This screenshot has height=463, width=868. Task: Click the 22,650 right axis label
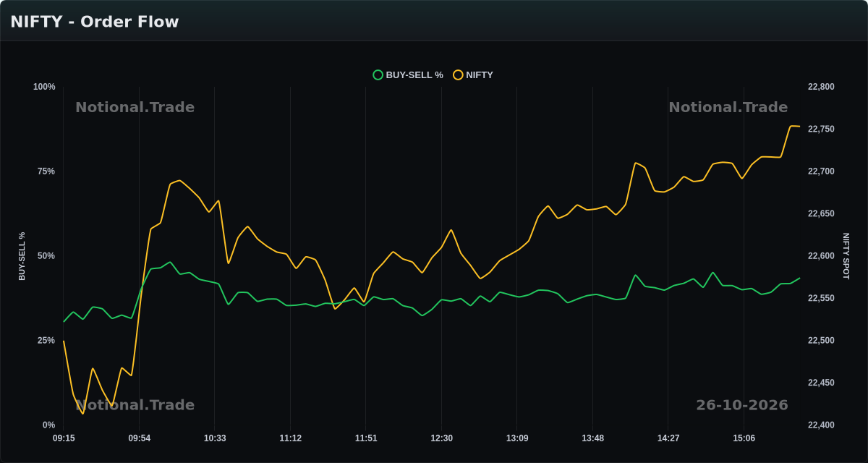(821, 214)
